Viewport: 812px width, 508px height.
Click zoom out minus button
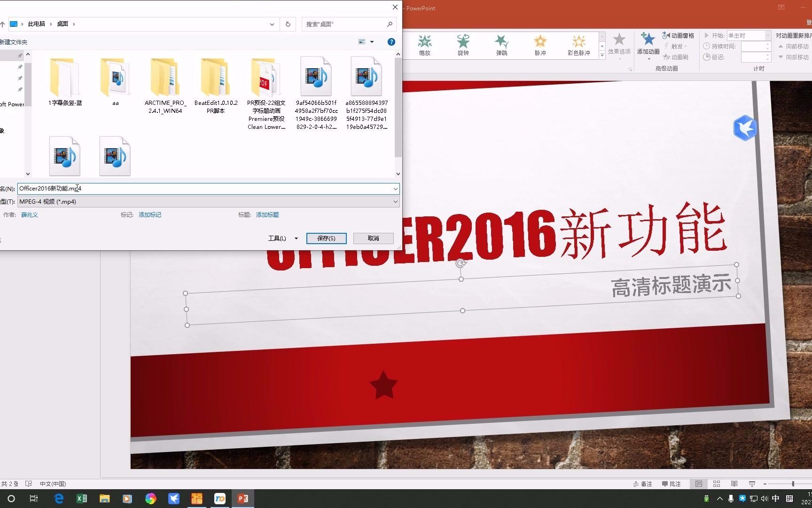pos(765,484)
